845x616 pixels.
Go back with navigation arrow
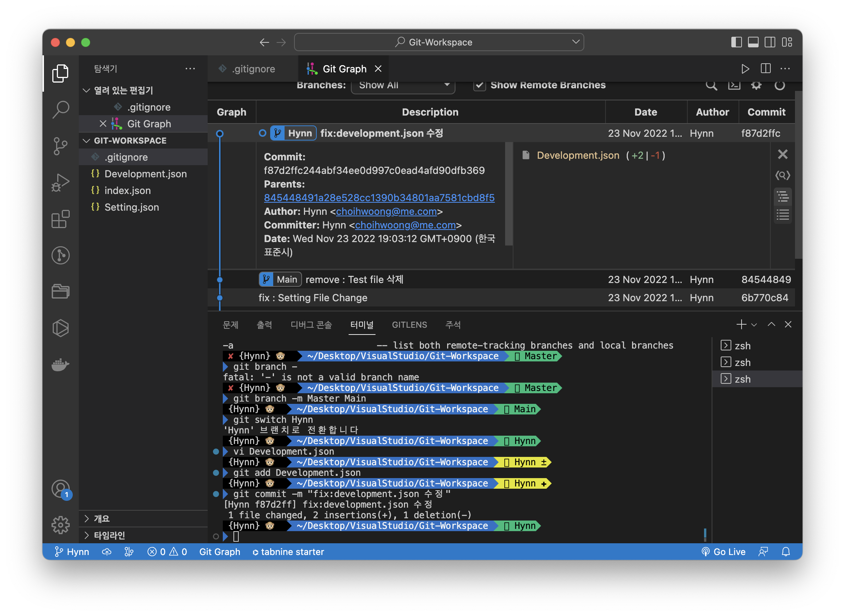pos(264,42)
